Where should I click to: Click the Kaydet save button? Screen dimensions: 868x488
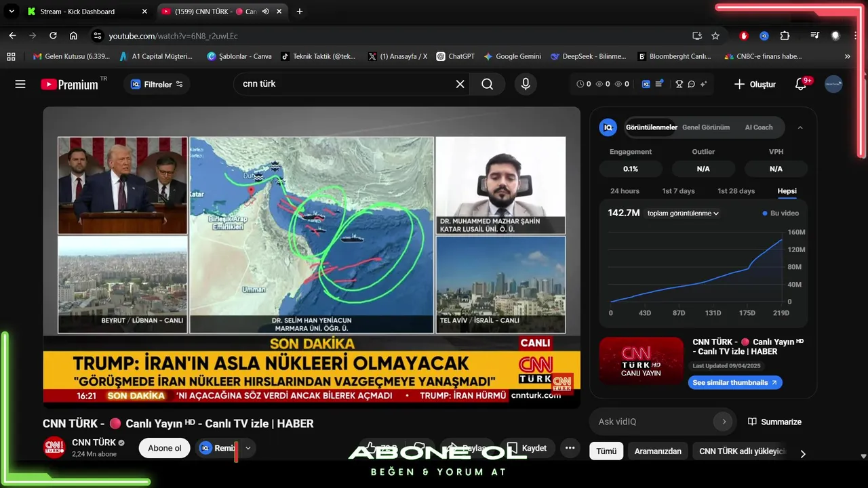pos(527,448)
